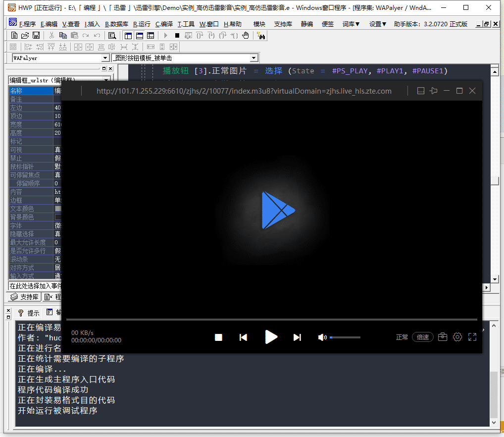Screen dimensions: 504x437
Task: Click the stop button in the video player
Action: click(x=218, y=337)
